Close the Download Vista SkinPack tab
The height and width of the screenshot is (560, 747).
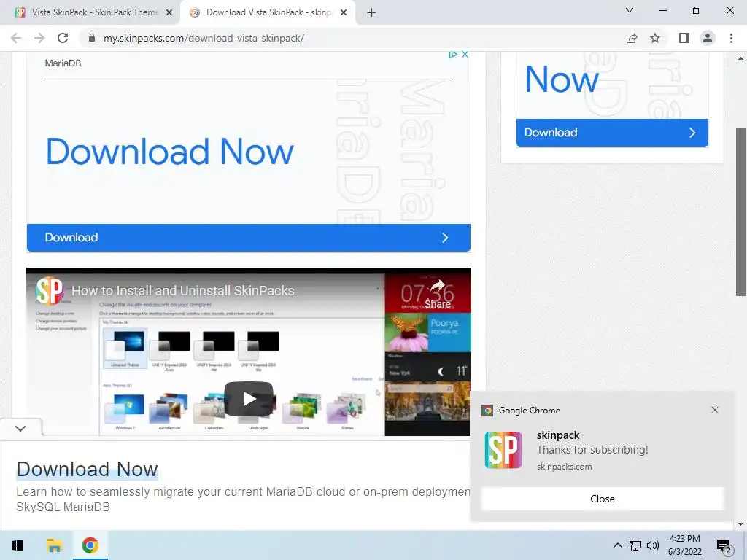344,13
